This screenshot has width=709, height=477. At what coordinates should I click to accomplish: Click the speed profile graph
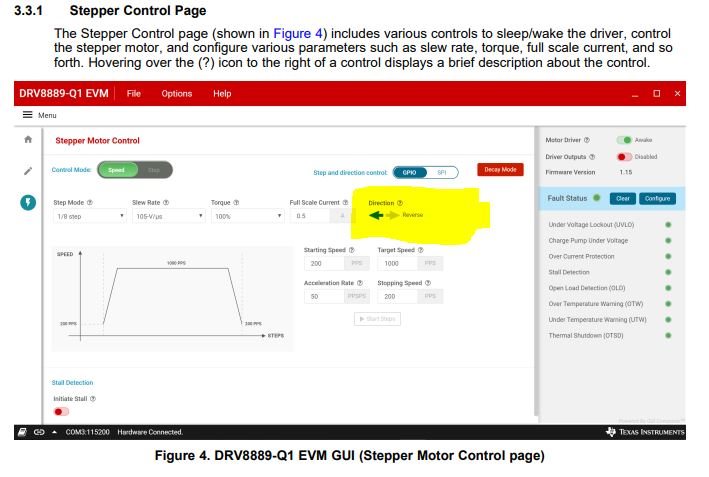coord(172,299)
